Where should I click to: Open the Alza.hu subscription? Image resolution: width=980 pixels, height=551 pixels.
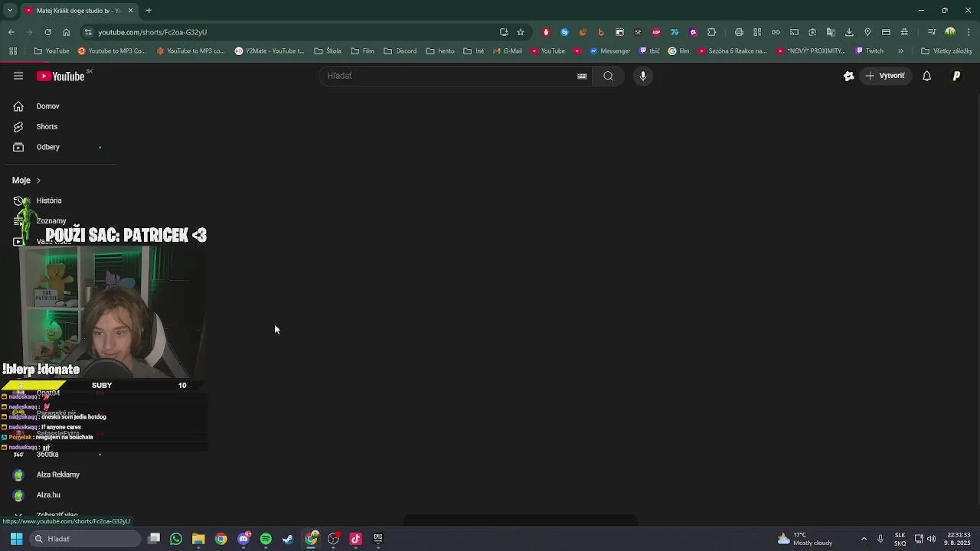[48, 495]
